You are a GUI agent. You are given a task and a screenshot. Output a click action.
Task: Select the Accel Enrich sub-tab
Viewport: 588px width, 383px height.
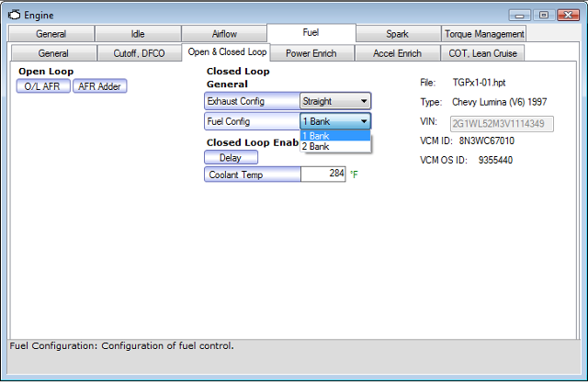point(397,54)
